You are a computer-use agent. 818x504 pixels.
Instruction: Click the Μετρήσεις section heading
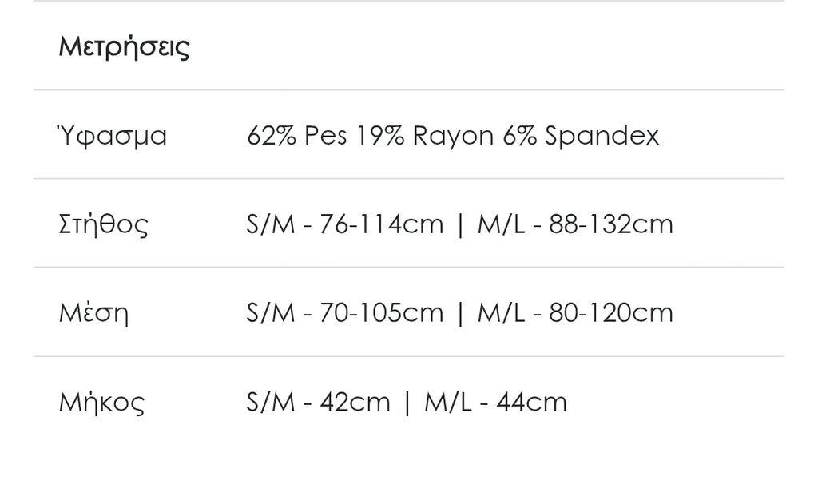tap(124, 47)
